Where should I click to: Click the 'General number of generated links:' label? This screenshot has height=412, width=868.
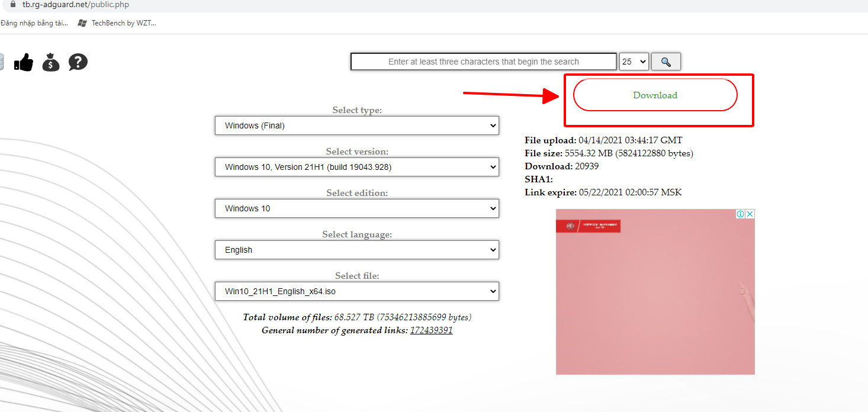pos(335,330)
